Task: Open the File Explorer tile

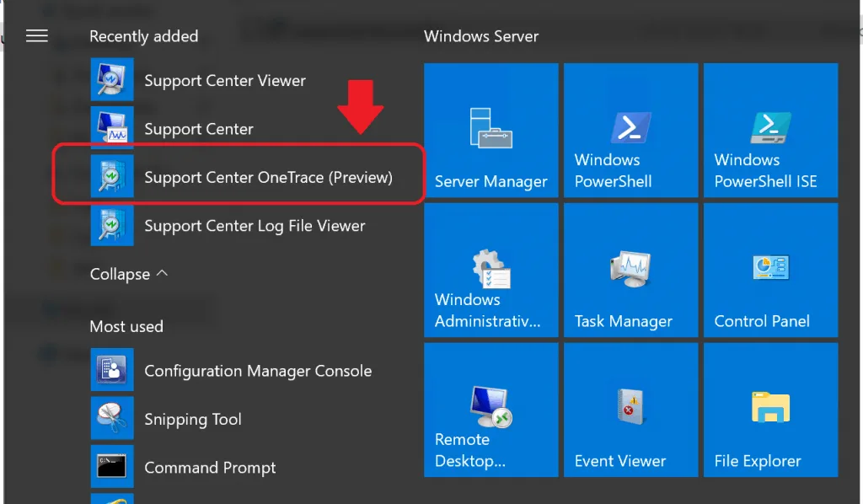Action: coord(769,409)
